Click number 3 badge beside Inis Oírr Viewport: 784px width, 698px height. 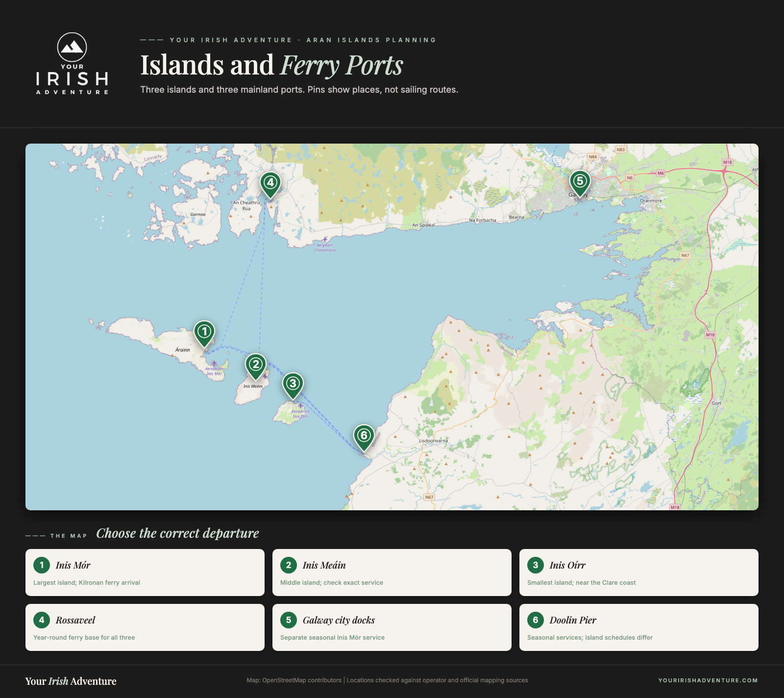tap(536, 565)
